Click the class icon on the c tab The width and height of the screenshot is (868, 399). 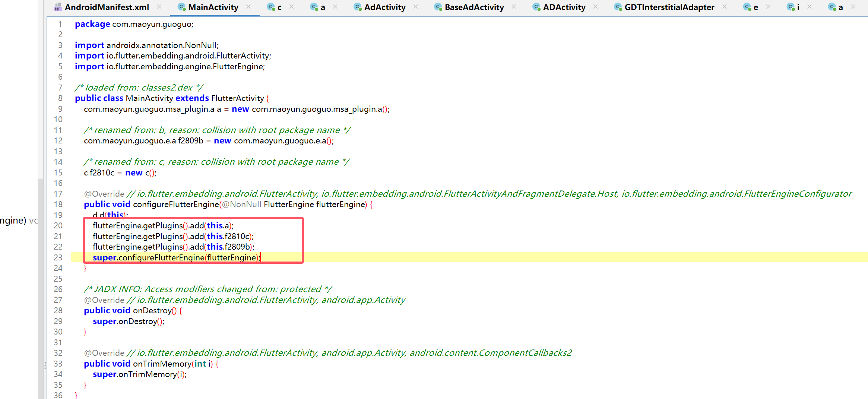click(271, 7)
